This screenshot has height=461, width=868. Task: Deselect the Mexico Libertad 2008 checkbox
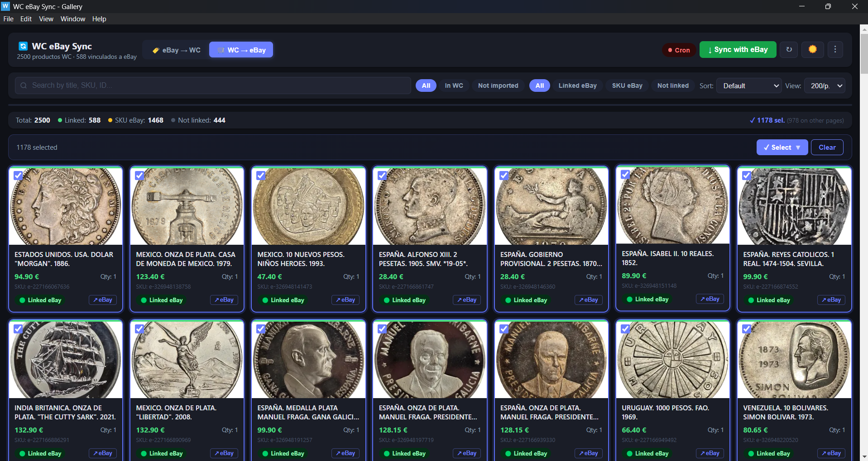pyautogui.click(x=139, y=329)
